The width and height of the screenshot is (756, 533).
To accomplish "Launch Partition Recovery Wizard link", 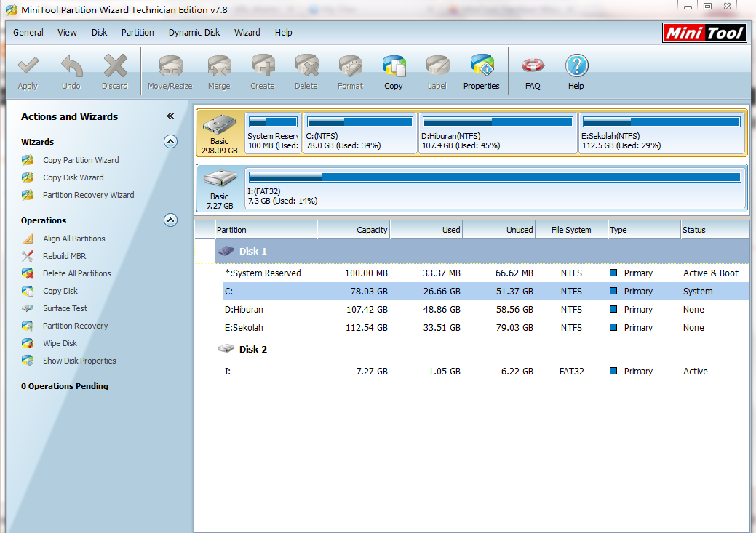I will tap(88, 195).
